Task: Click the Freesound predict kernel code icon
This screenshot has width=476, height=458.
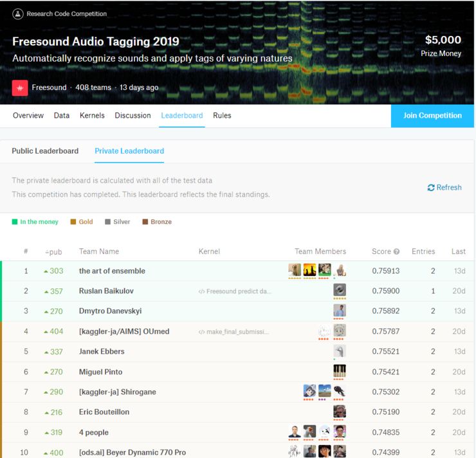Action: tap(201, 291)
